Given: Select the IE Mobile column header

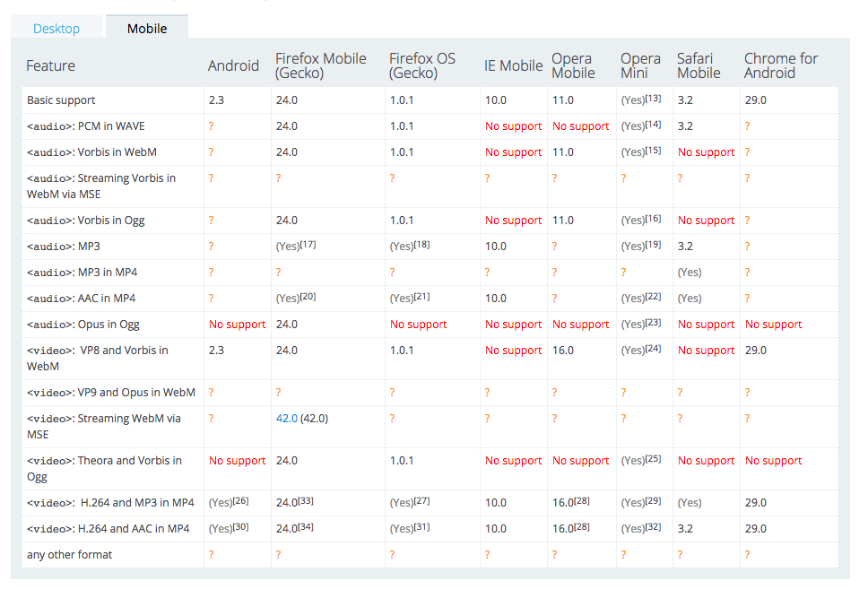Looking at the screenshot, I should [x=513, y=65].
